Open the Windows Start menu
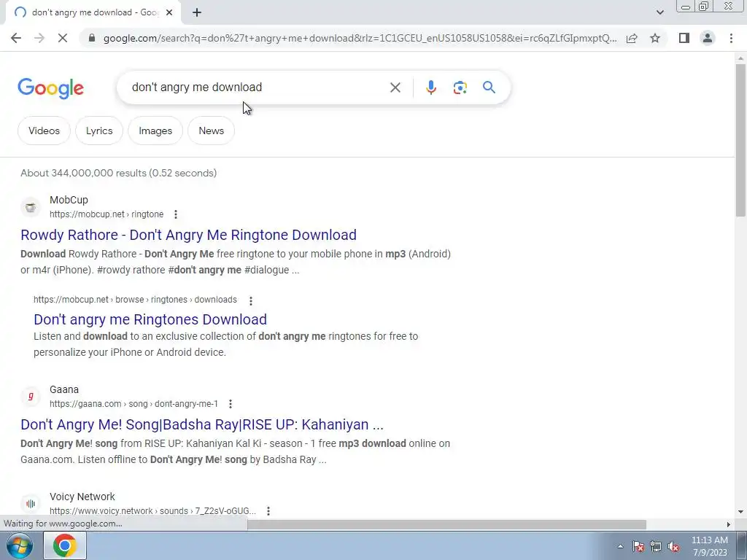Image resolution: width=747 pixels, height=560 pixels. click(x=20, y=545)
